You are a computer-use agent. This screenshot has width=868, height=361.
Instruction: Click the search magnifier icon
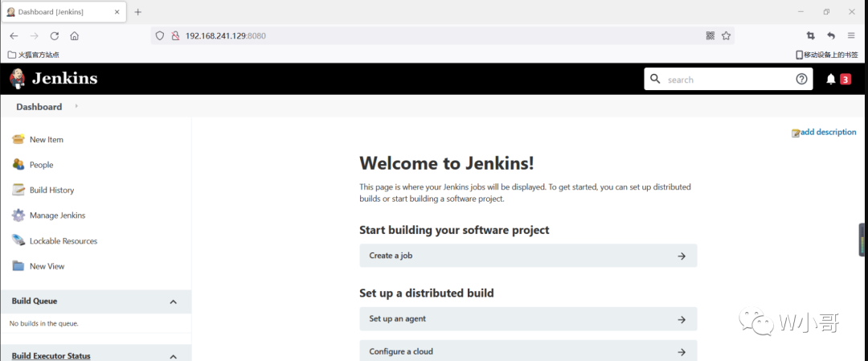click(x=655, y=79)
